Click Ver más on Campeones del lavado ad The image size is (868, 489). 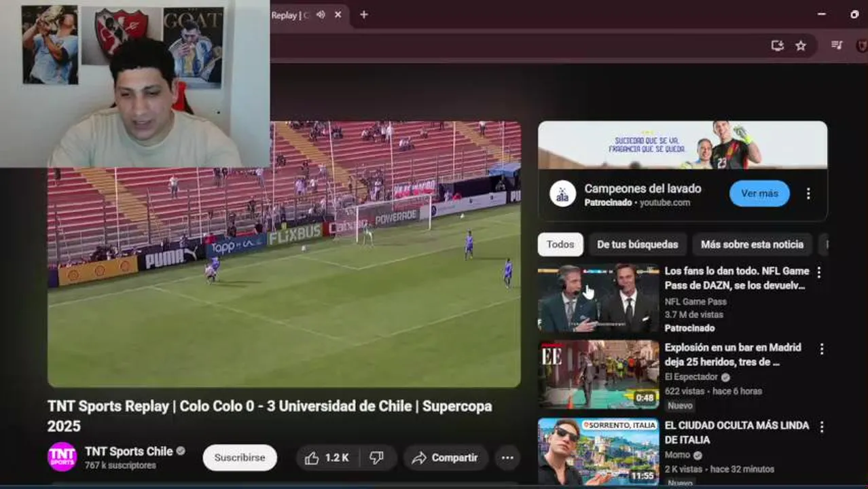(x=759, y=194)
